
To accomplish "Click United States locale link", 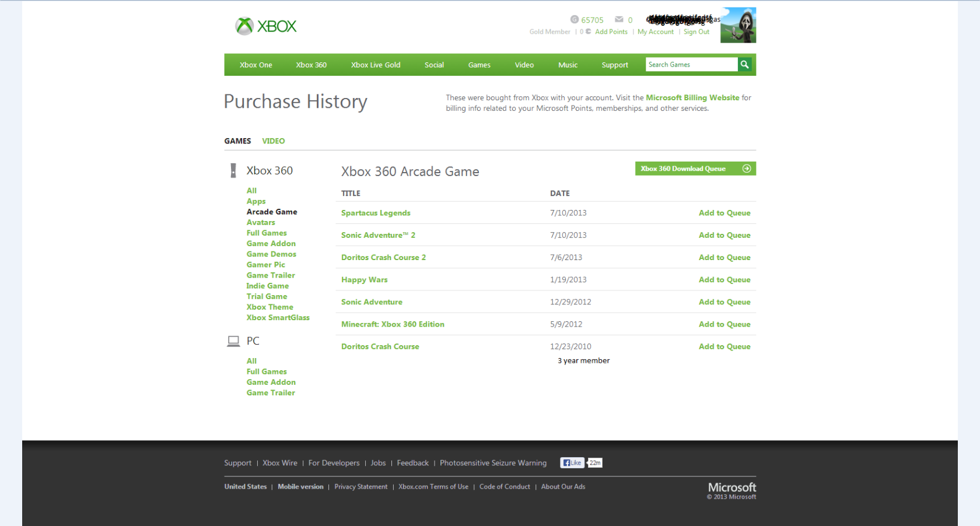I will (246, 487).
